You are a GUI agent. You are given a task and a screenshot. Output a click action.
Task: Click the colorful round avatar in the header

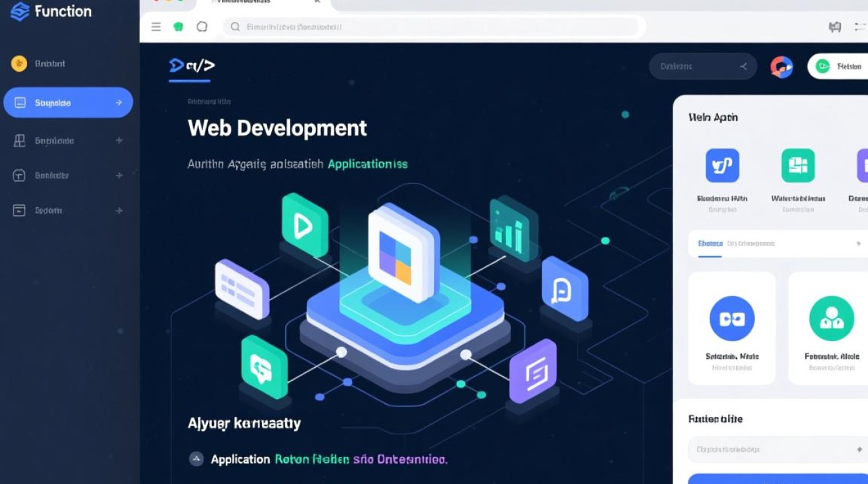pos(781,66)
